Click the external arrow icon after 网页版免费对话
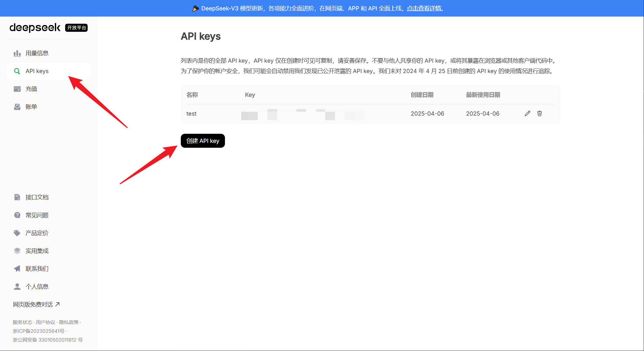Screen dimensions: 644x351 coord(57,304)
